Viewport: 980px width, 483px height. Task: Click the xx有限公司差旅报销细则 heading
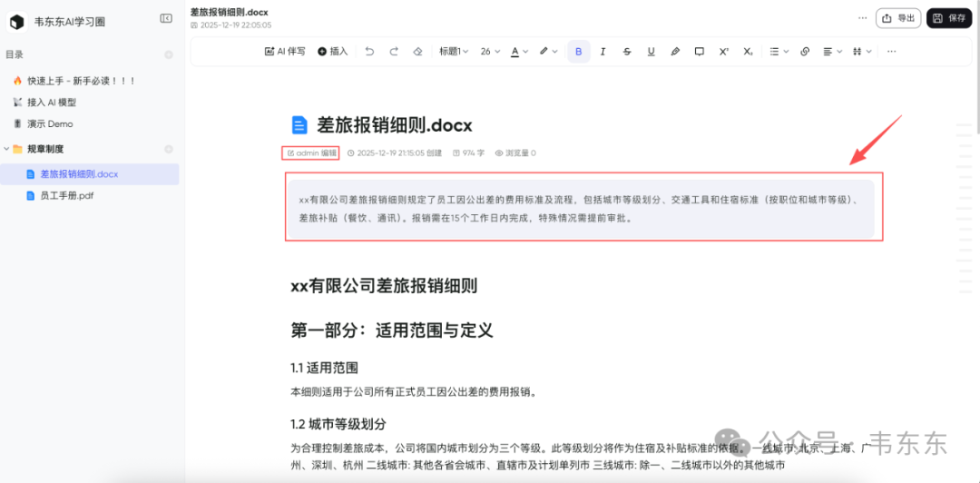[x=385, y=287]
